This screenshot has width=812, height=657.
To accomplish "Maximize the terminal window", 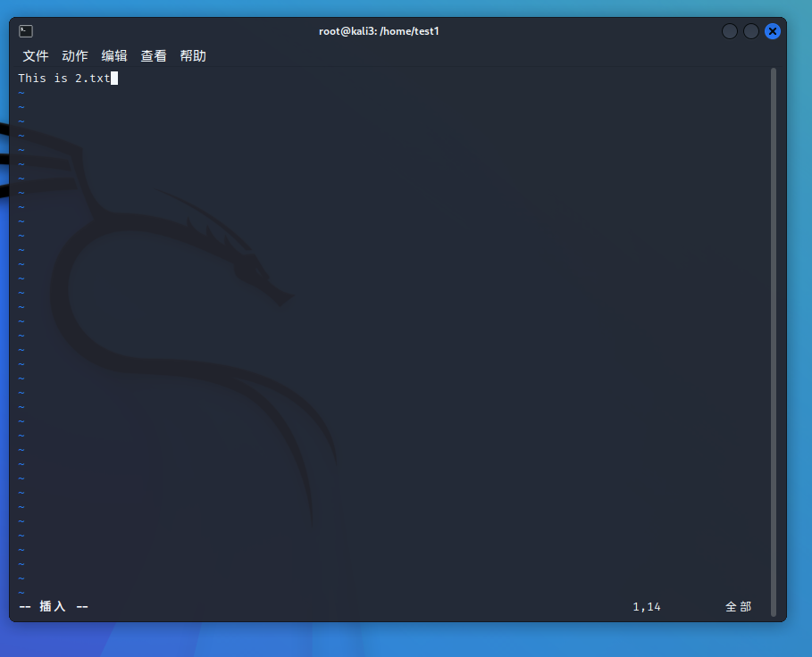I will click(x=751, y=31).
